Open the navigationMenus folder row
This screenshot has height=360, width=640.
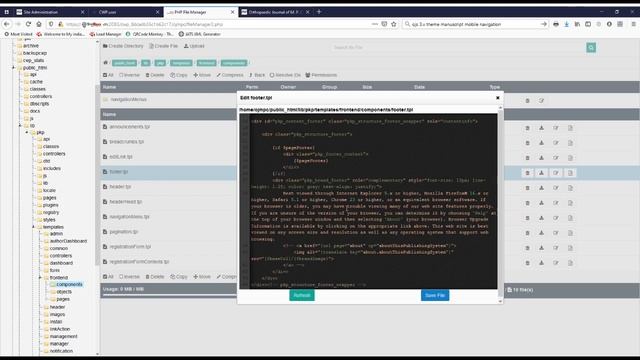[128, 100]
